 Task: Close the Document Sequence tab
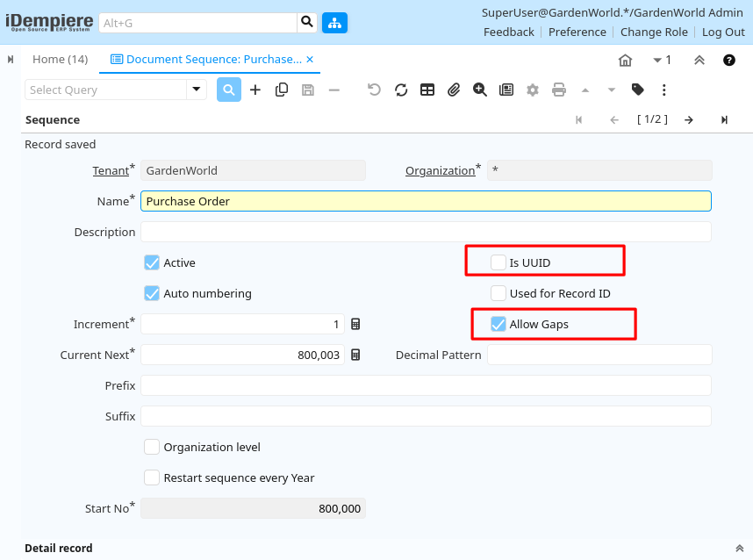tap(310, 59)
